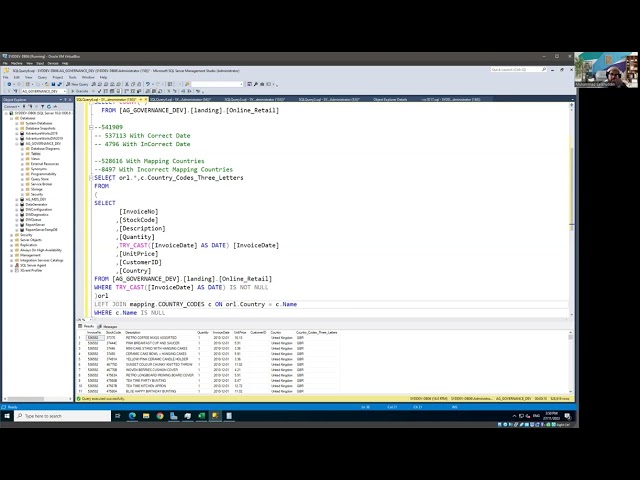This screenshot has height=480, width=640.
Task: Select ReportServerTempDB database
Action: pos(41,230)
